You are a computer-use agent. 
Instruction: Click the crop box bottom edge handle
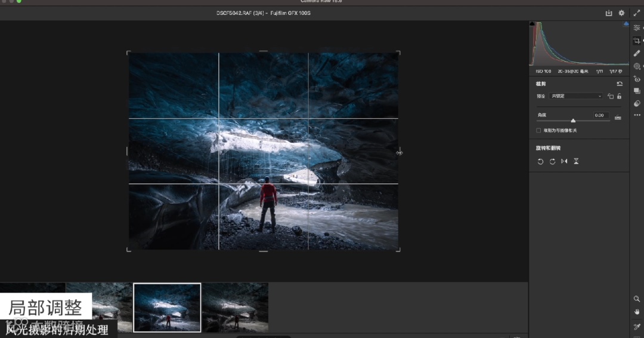pyautogui.click(x=264, y=250)
